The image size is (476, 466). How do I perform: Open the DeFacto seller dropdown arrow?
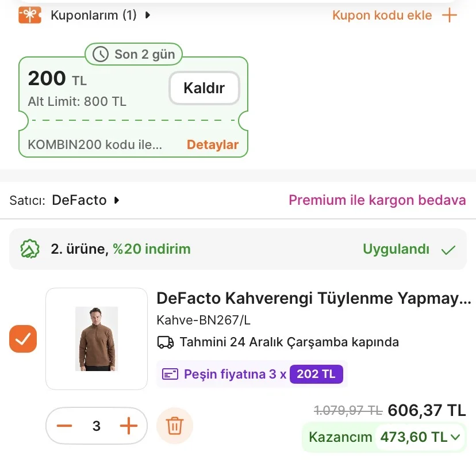[117, 201]
